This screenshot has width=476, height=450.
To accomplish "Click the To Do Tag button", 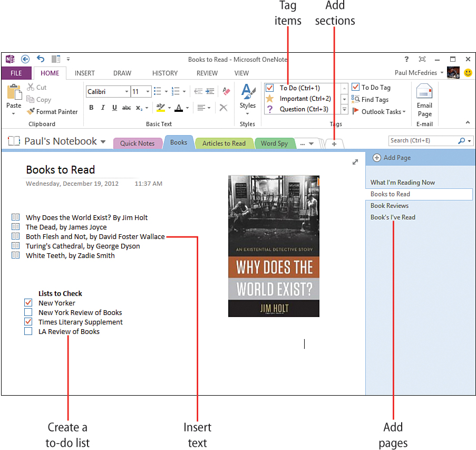I will pos(371,87).
